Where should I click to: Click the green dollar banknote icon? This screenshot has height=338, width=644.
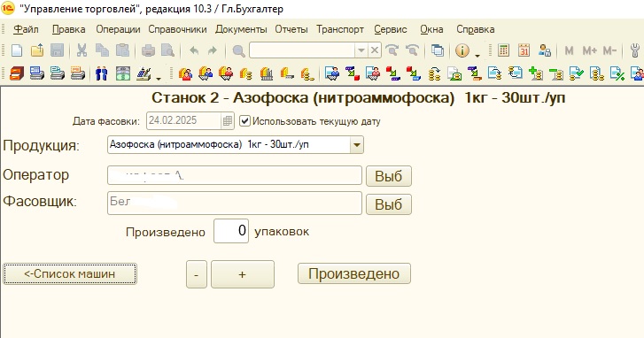coord(122,73)
